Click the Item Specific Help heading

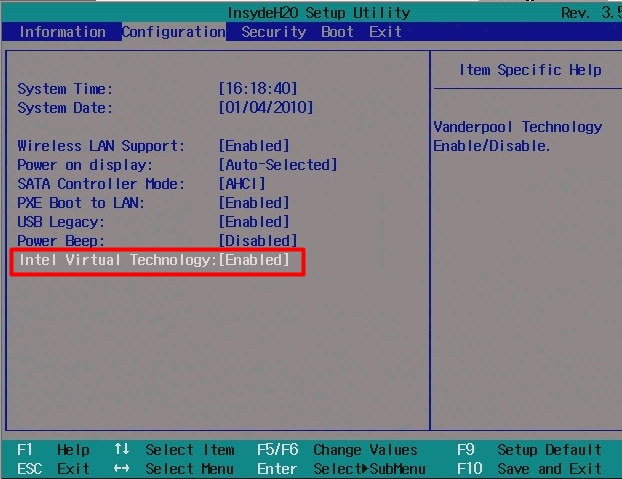point(530,70)
